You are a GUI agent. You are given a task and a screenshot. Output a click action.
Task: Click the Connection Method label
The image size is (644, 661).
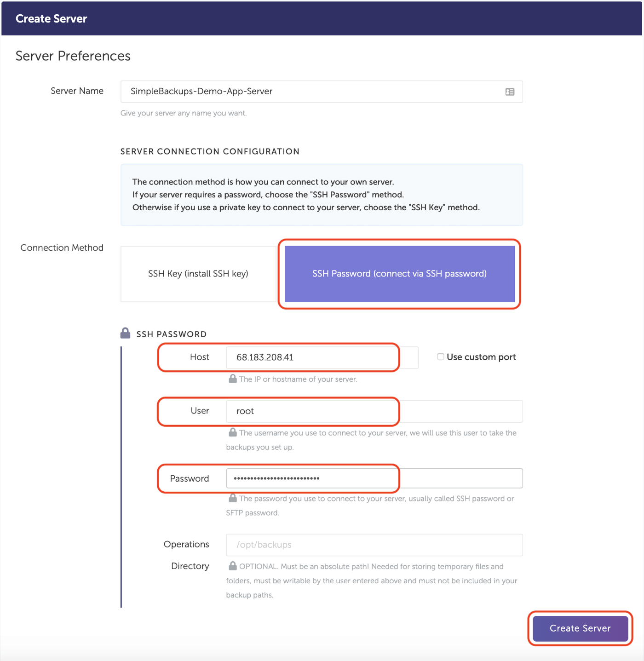pyautogui.click(x=62, y=248)
